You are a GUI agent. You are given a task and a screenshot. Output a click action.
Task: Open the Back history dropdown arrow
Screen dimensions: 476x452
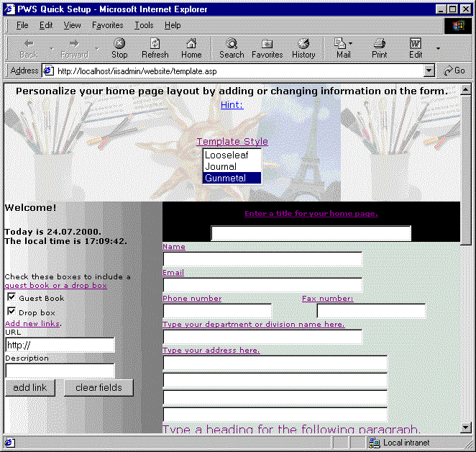51,49
